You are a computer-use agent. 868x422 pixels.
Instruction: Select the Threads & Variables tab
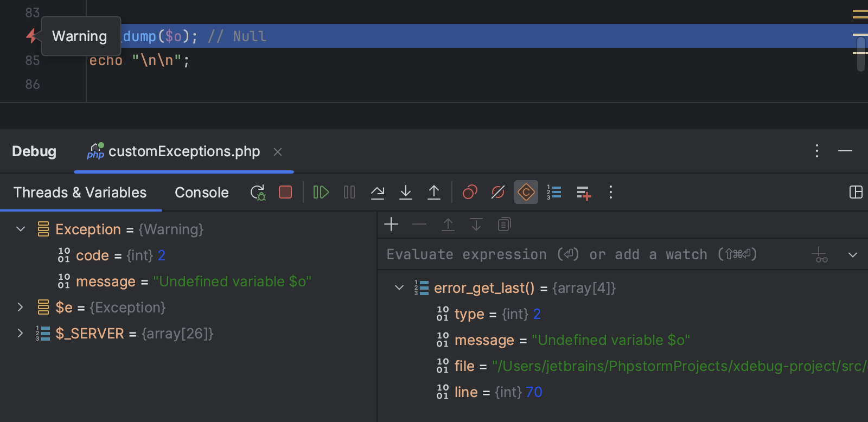[x=80, y=193]
